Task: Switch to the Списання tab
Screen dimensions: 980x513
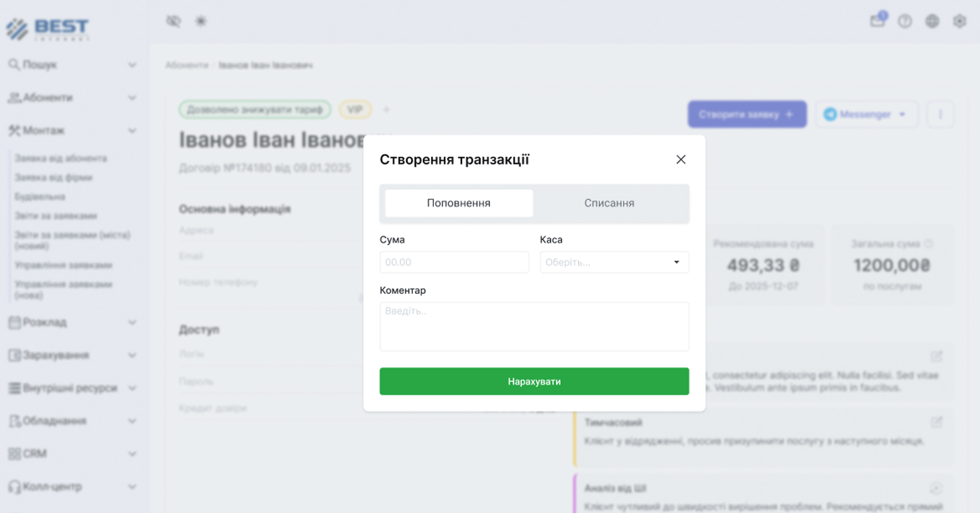Action: [609, 203]
